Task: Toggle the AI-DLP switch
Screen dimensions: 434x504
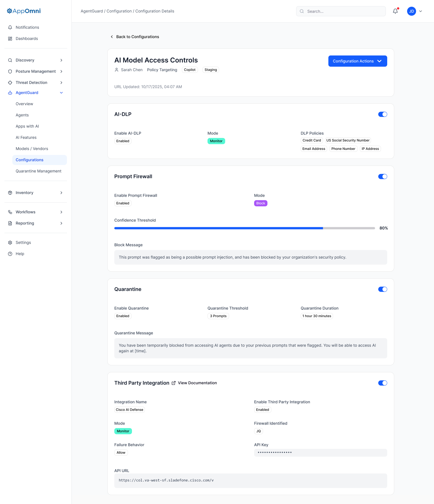Action: tap(382, 114)
